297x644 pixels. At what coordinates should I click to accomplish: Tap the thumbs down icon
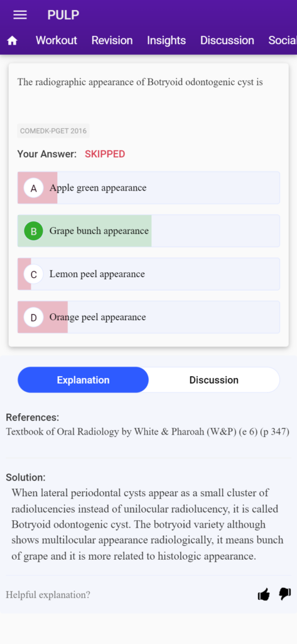point(285,594)
